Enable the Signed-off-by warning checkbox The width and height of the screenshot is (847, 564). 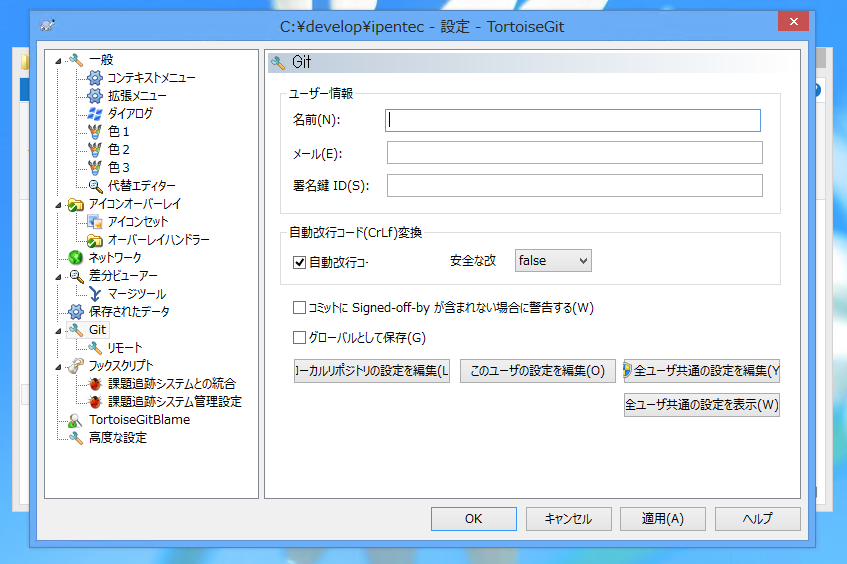299,308
